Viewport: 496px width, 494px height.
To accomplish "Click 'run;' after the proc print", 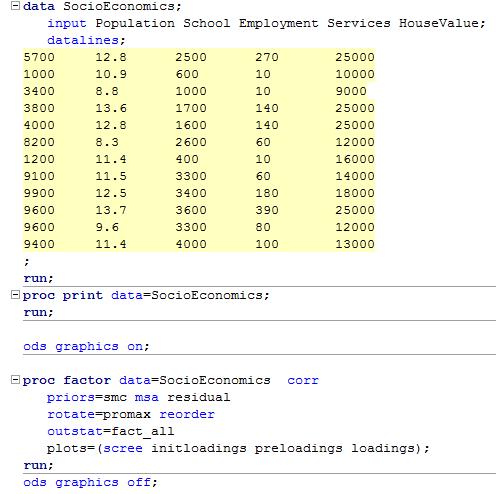I will tap(38, 312).
